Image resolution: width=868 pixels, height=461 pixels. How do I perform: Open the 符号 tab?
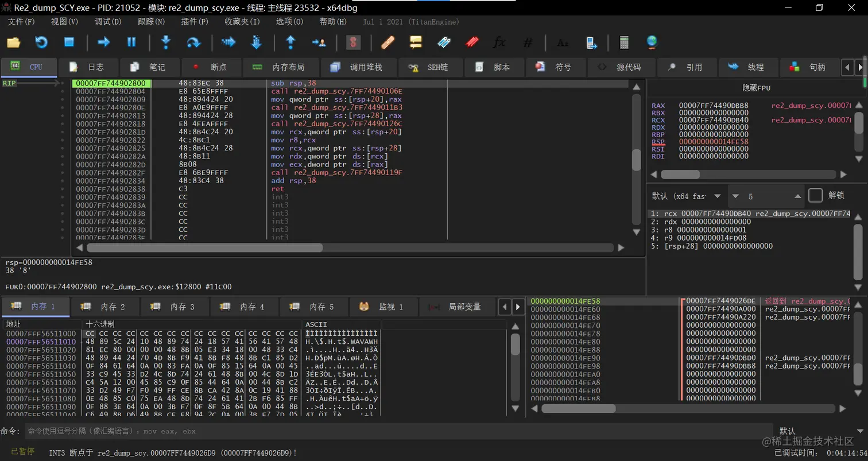pos(555,67)
